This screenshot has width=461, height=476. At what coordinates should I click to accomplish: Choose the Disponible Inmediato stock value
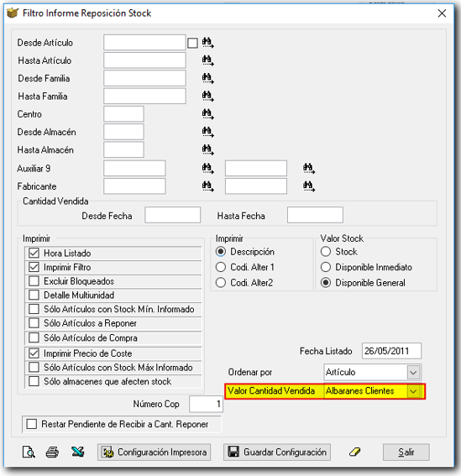[326, 267]
